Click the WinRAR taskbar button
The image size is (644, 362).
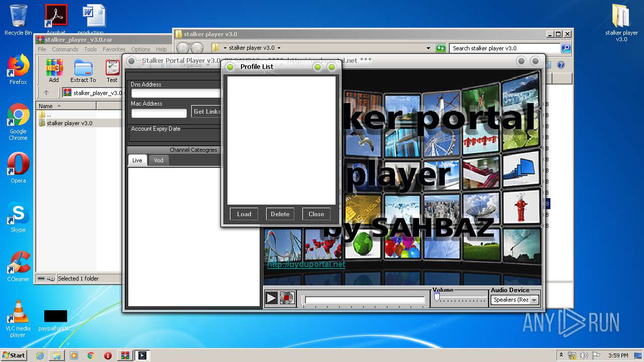pos(125,355)
